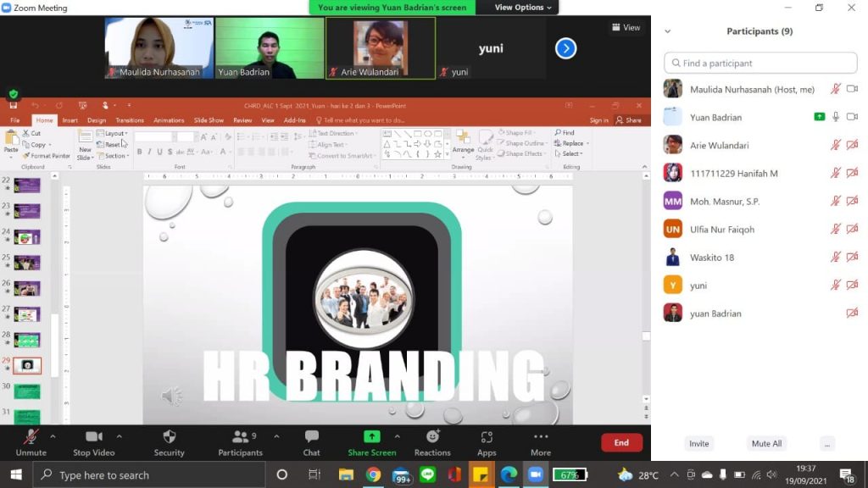Collapse the Participants panel chevron
Screen dimensions: 868x488
coord(668,31)
